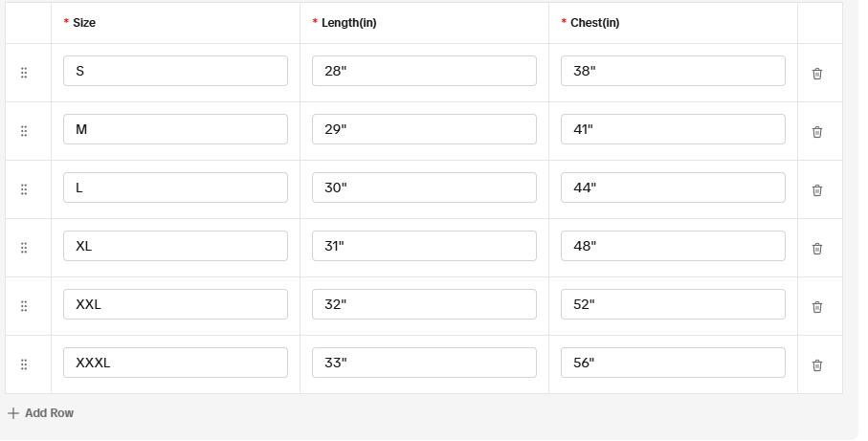The height and width of the screenshot is (441, 868).
Task: Click drag handle for S row
Action: 24,73
